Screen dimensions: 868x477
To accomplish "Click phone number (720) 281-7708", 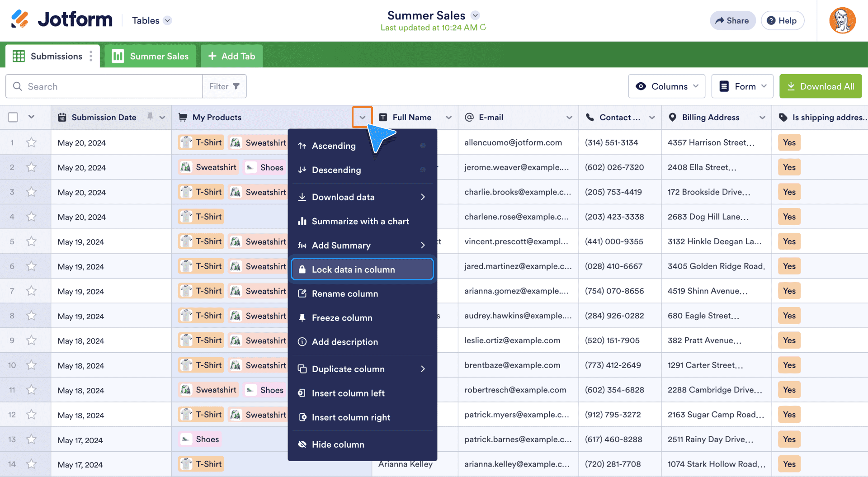I will (613, 464).
